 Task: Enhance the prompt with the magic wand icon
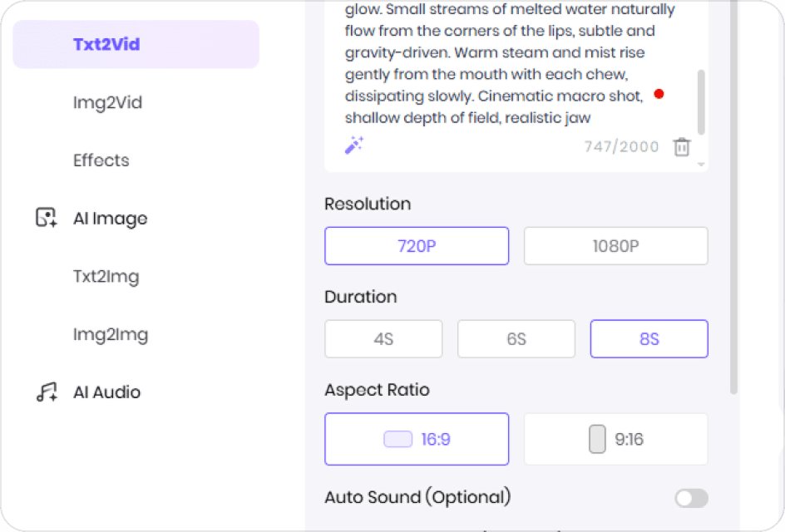point(353,145)
